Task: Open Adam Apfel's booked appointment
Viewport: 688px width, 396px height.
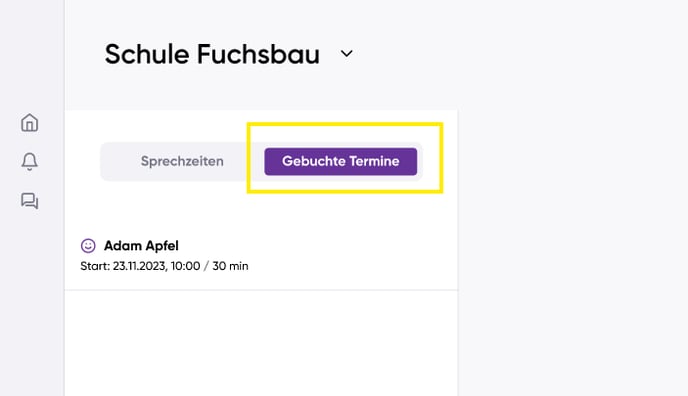Action: 261,256
